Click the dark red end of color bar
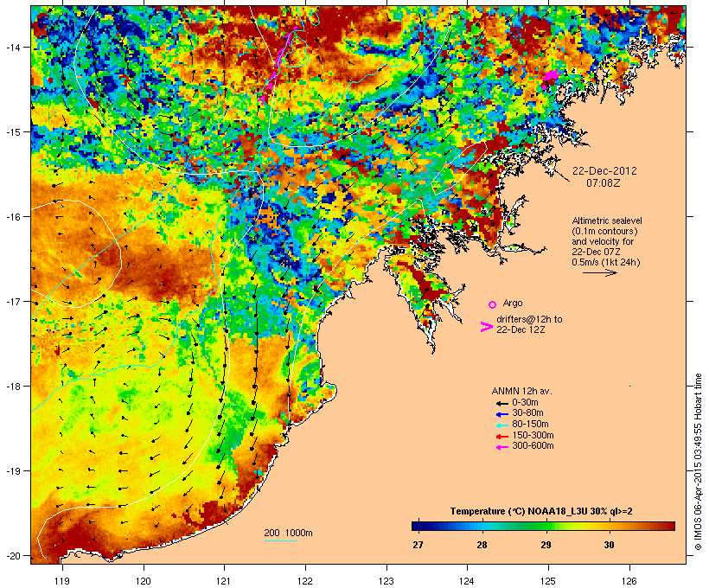The image size is (709, 588). tap(667, 526)
